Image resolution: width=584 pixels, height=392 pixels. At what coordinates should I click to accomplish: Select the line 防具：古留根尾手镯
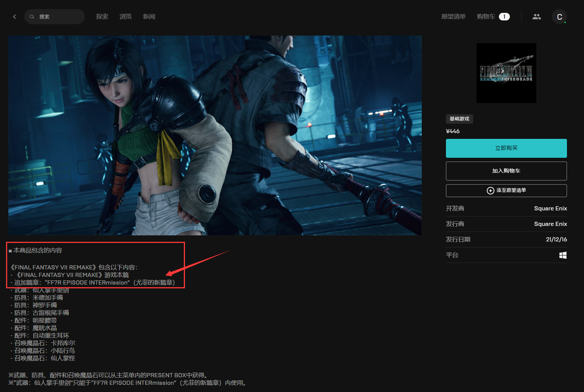click(x=40, y=313)
